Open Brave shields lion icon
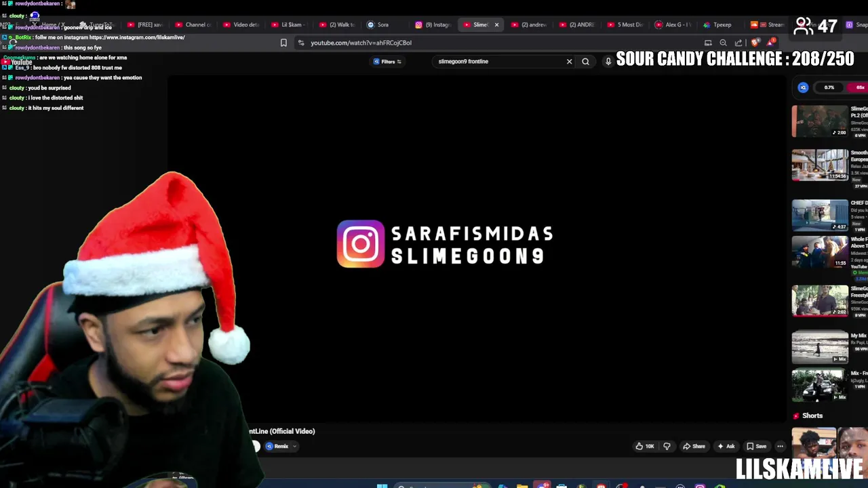868x488 pixels. 755,43
